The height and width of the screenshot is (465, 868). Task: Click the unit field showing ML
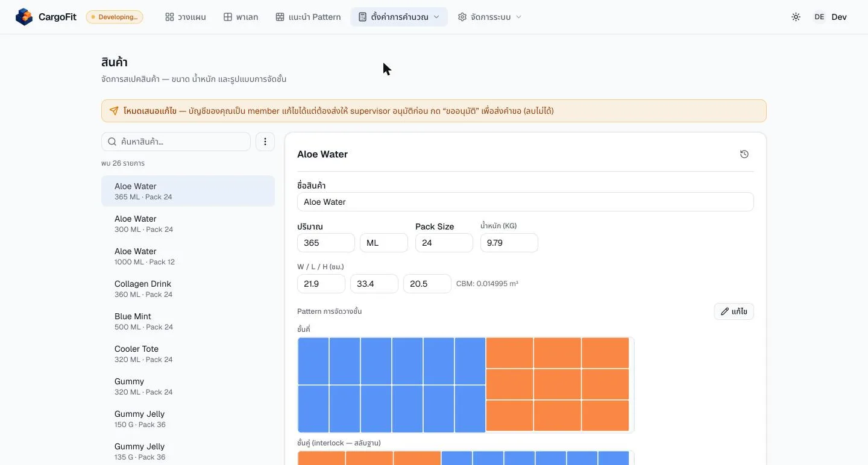coord(384,243)
